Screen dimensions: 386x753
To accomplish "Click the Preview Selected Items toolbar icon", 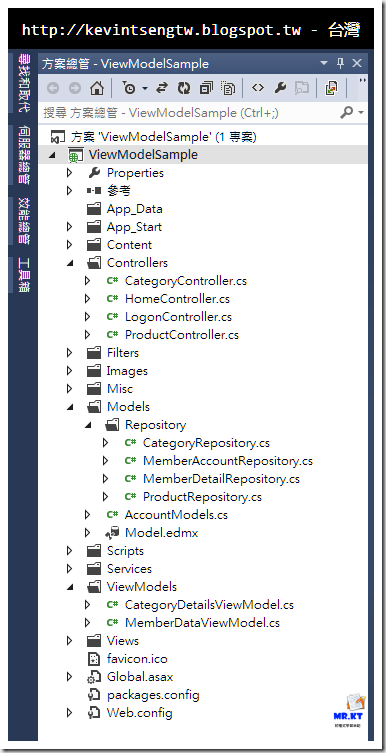I will coord(331,88).
